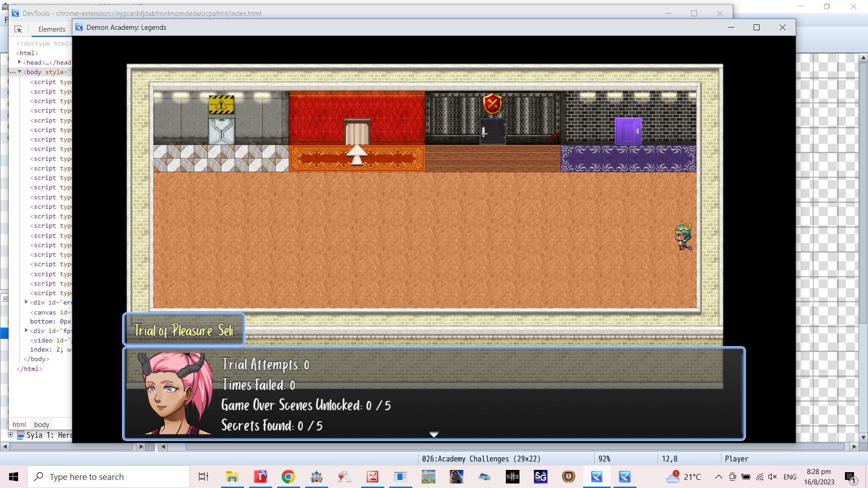Click the taskbar search box
This screenshot has height=488, width=868.
(109, 477)
